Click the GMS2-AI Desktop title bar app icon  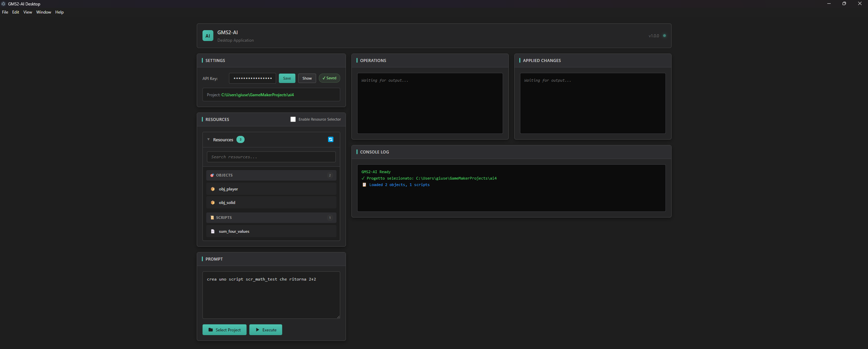pos(4,4)
